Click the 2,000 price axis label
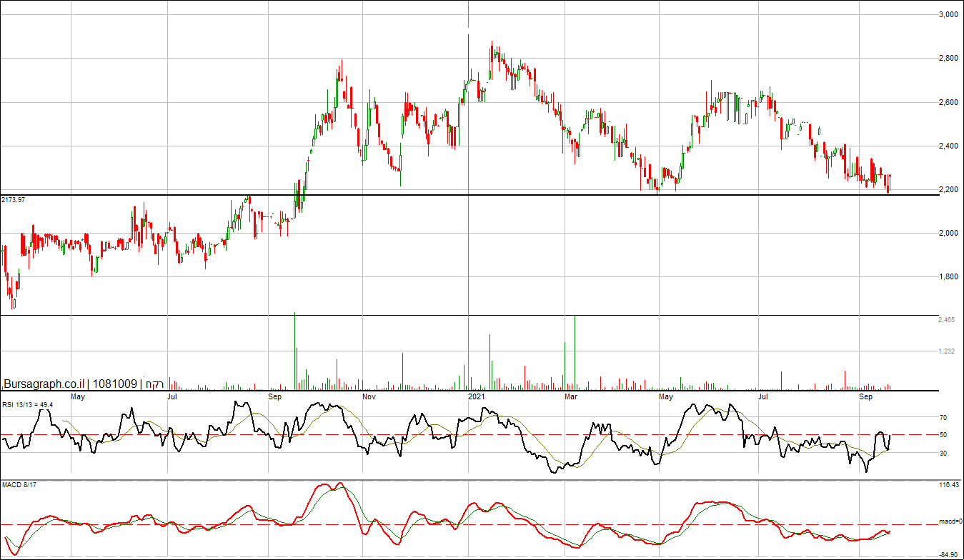The width and height of the screenshot is (964, 560). pyautogui.click(x=948, y=233)
